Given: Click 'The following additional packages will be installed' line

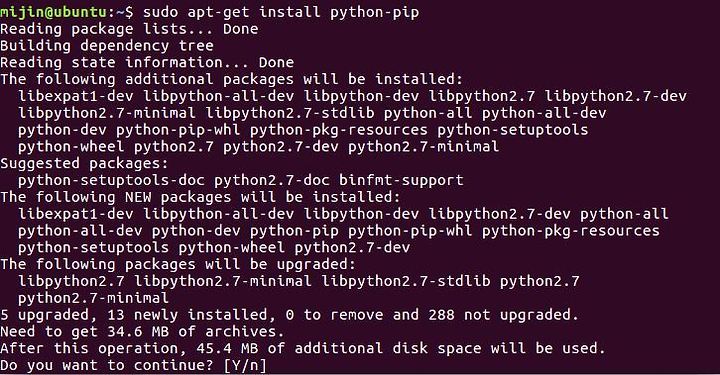Looking at the screenshot, I should point(231,79).
